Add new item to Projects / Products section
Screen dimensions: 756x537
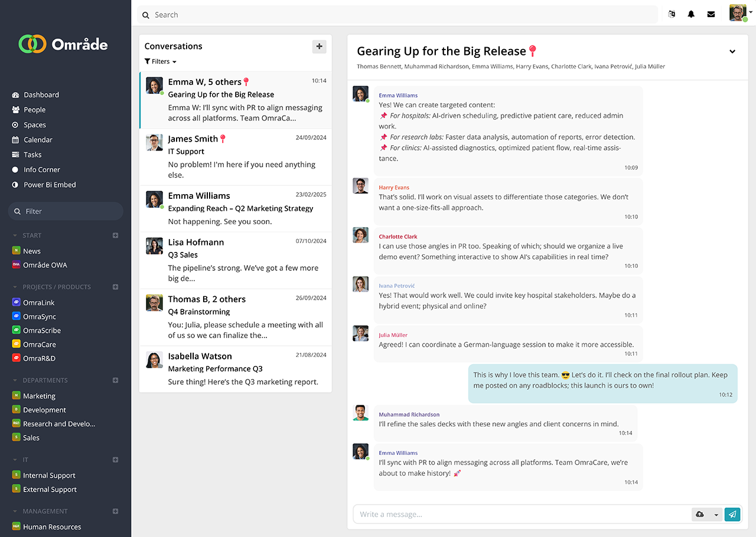pyautogui.click(x=116, y=287)
